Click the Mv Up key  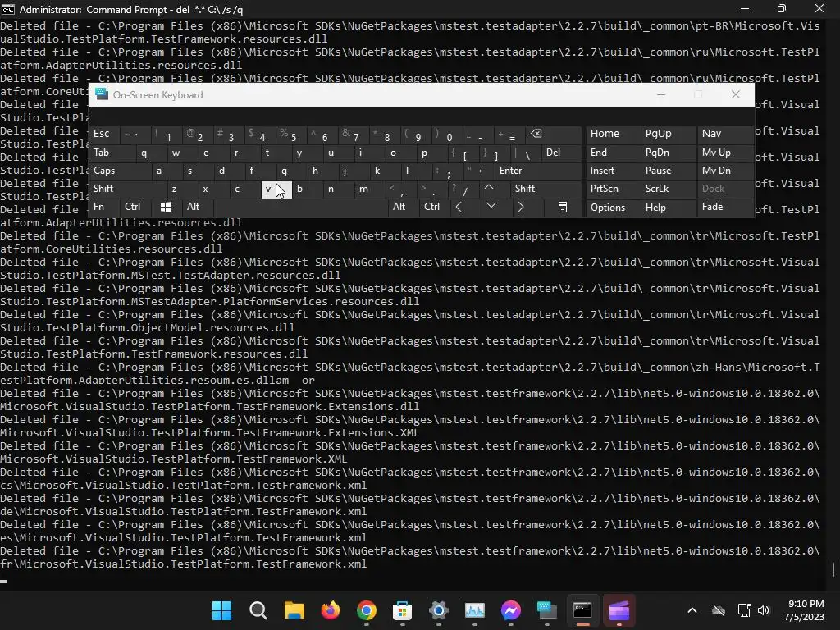[725, 152]
